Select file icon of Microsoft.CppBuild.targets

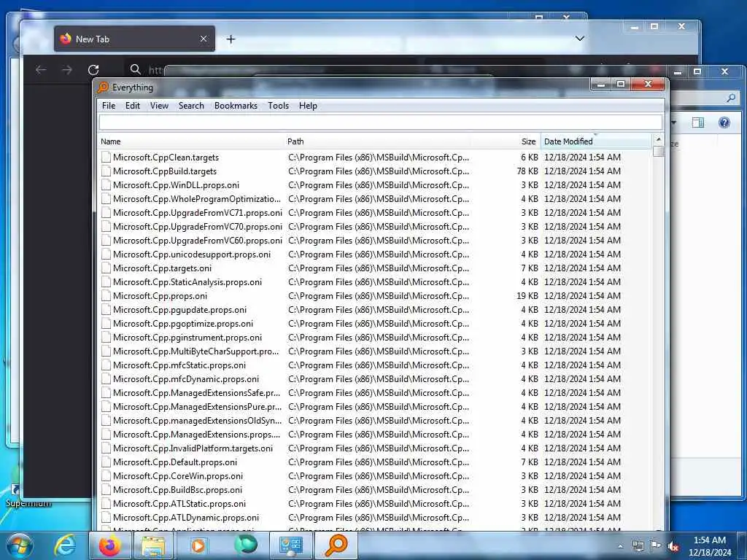107,171
